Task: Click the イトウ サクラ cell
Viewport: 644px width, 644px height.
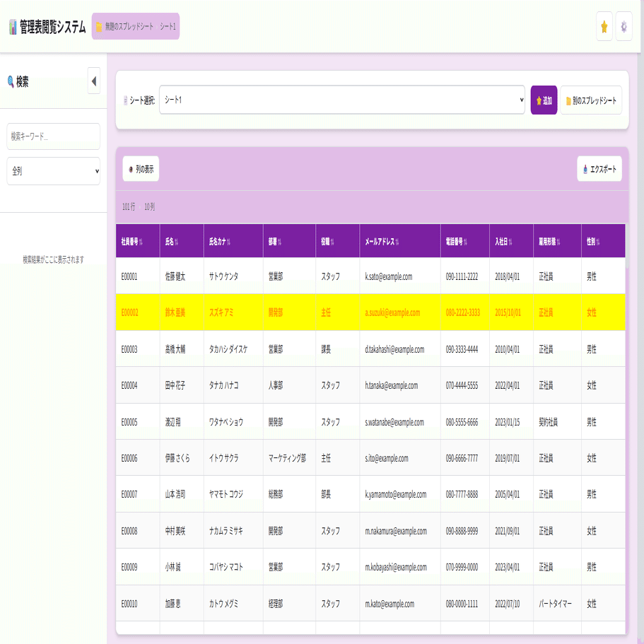Action: pyautogui.click(x=233, y=458)
